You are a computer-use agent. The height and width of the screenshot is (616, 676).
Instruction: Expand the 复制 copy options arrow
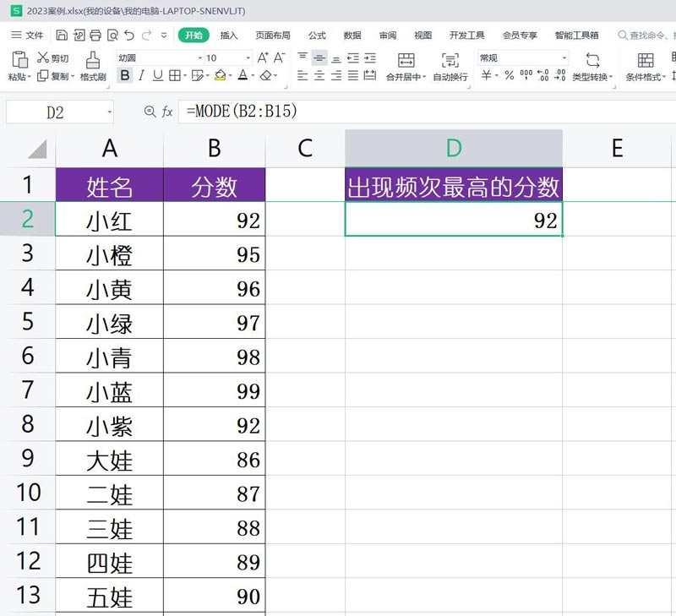pos(73,76)
